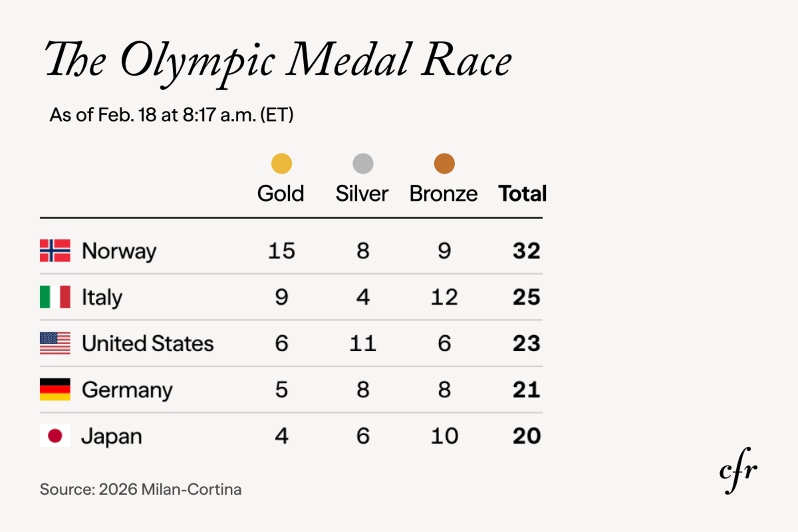Click the United States country name

(x=148, y=344)
